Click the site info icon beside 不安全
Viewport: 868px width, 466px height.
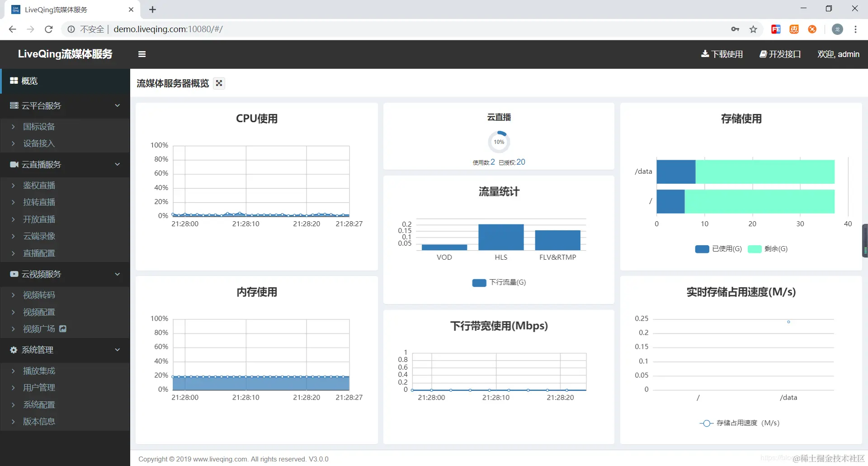coord(71,29)
